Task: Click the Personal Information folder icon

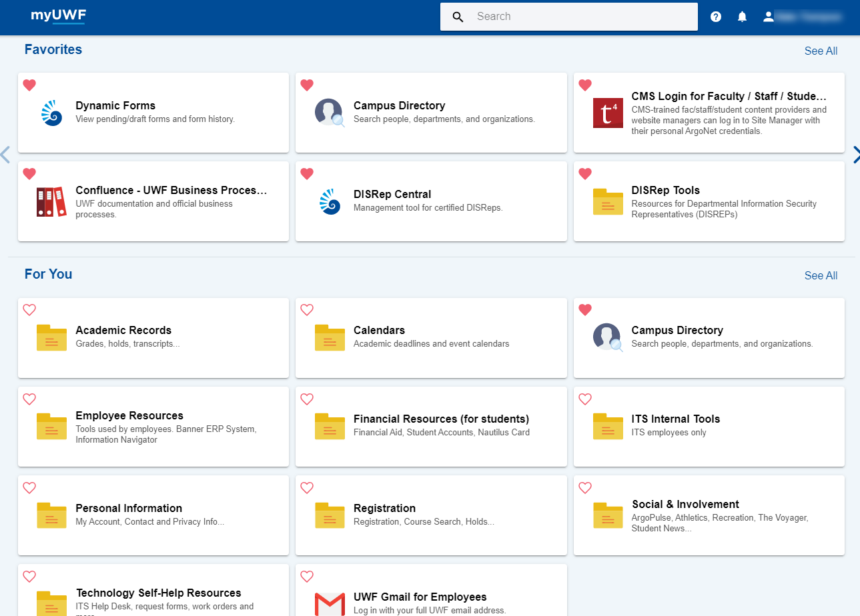Action: [x=51, y=515]
